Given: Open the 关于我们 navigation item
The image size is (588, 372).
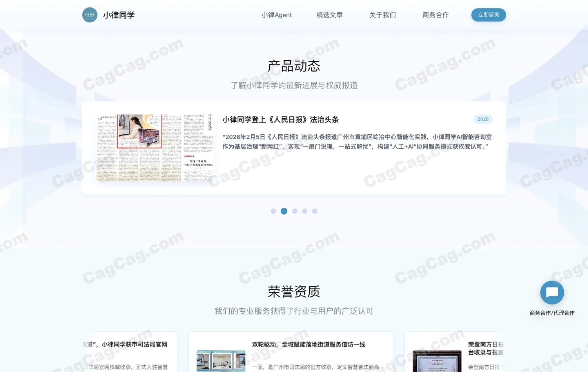Looking at the screenshot, I should click(x=383, y=15).
